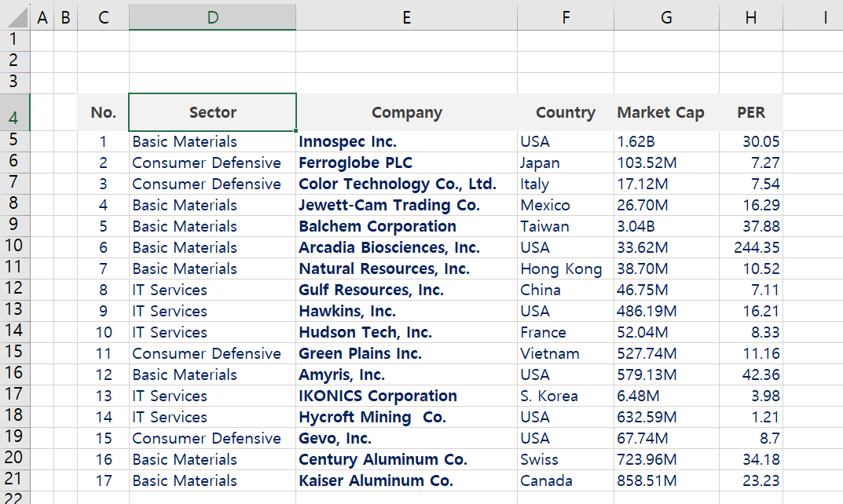Select the row 21 header
This screenshot has width=843, height=504.
(14, 480)
